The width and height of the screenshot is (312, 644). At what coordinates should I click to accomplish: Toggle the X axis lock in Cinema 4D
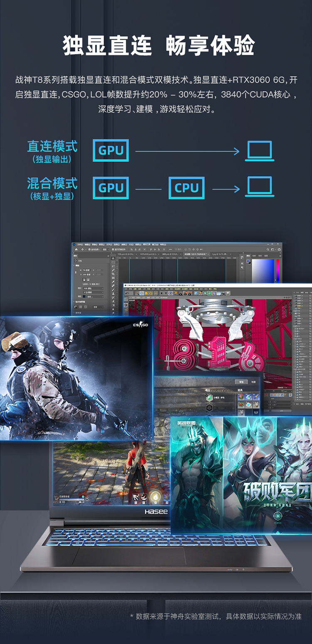[x=161, y=293]
